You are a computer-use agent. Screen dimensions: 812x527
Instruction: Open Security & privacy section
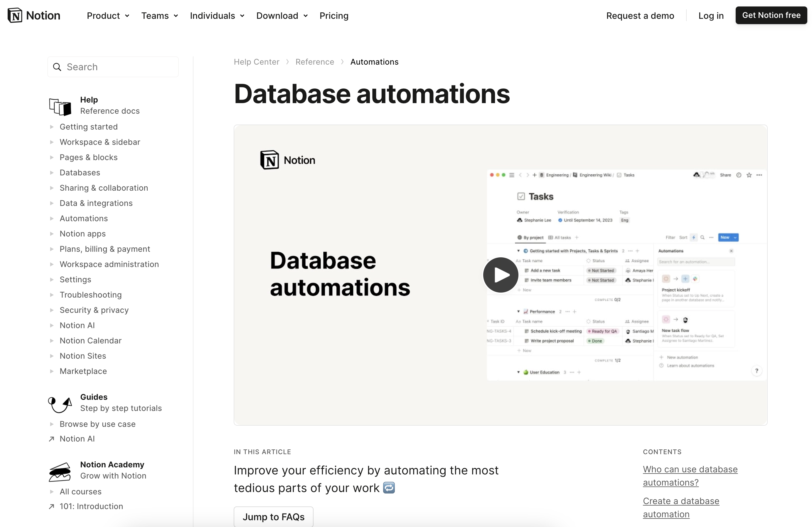pyautogui.click(x=94, y=310)
